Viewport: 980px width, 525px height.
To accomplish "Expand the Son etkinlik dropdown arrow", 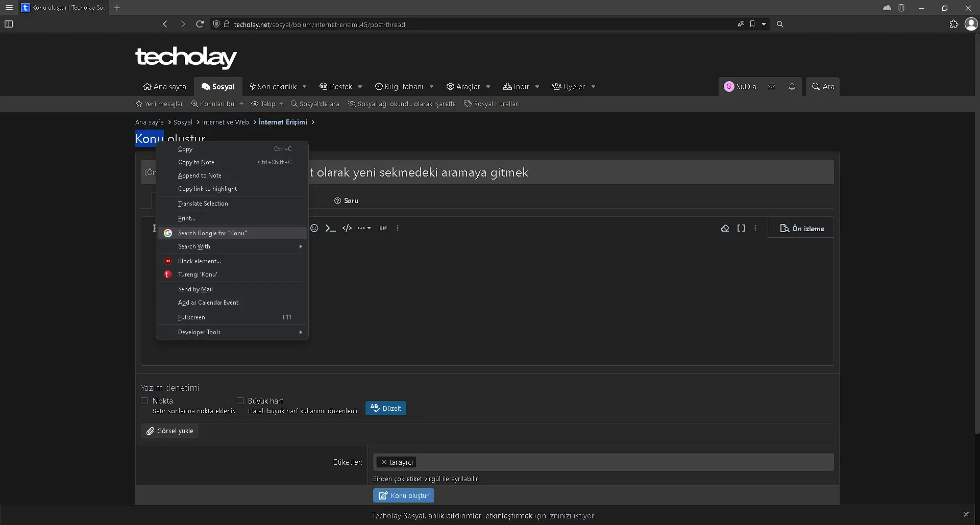I will click(305, 87).
